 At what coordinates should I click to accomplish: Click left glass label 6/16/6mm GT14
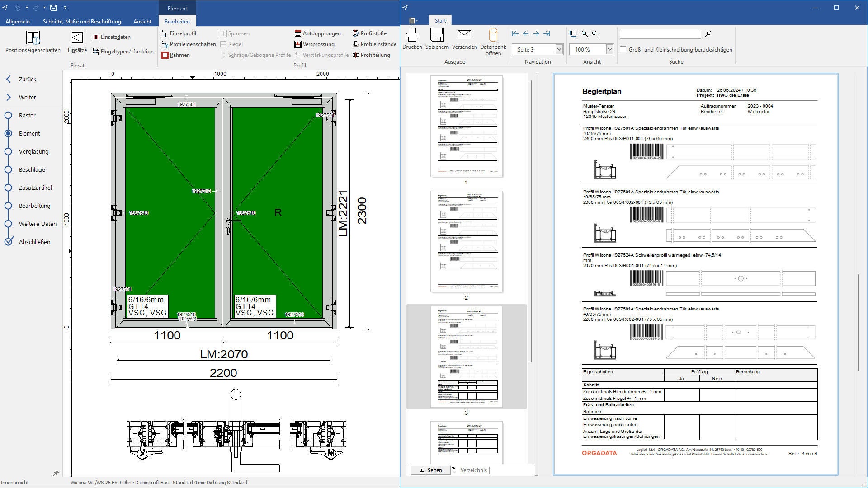coord(147,306)
